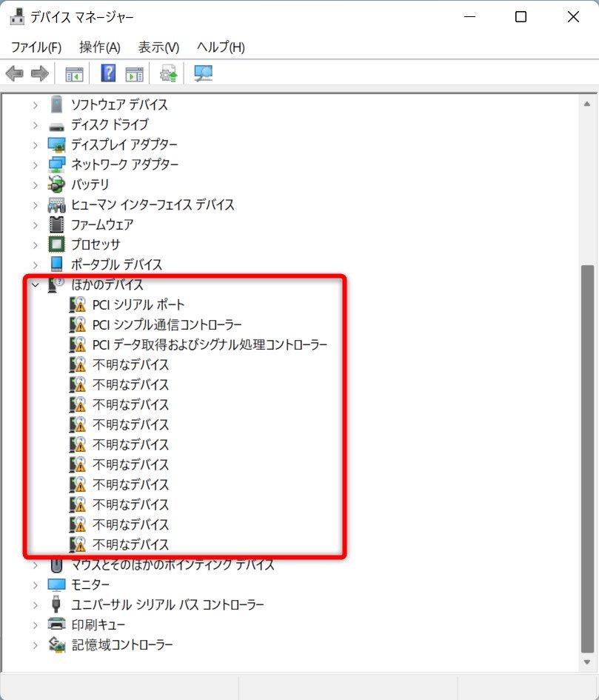Select the ネットワーク アダプター icon
The height and width of the screenshot is (700, 599).
[x=56, y=164]
